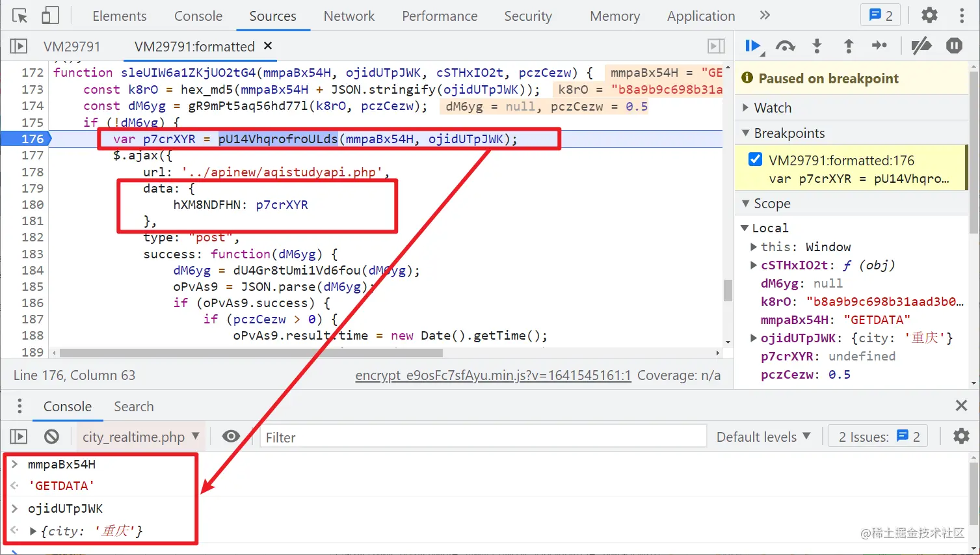Close the bottom drawer
The image size is (980, 555).
tap(961, 406)
